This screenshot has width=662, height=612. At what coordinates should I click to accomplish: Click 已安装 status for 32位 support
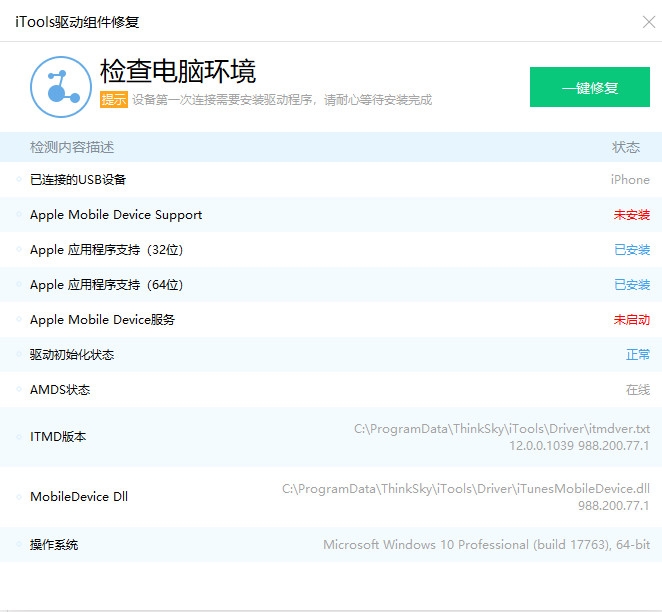click(x=632, y=250)
